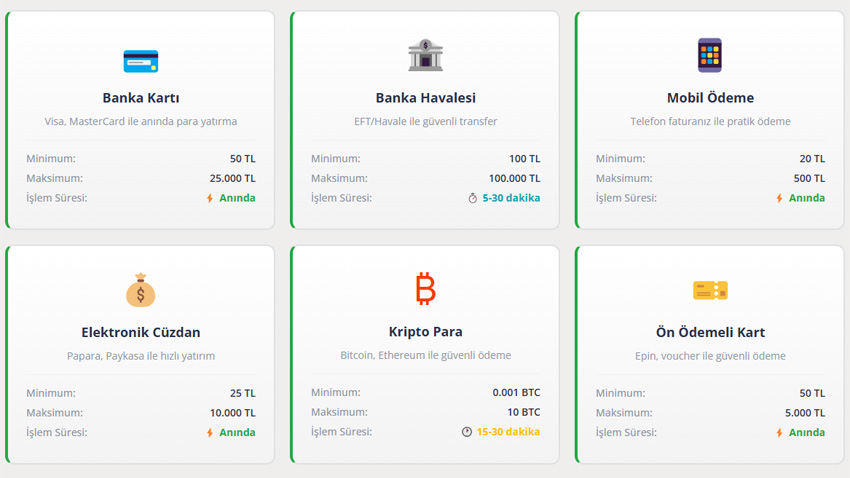Click the 100.000 TL maximum value
This screenshot has width=850, height=478.
point(514,178)
